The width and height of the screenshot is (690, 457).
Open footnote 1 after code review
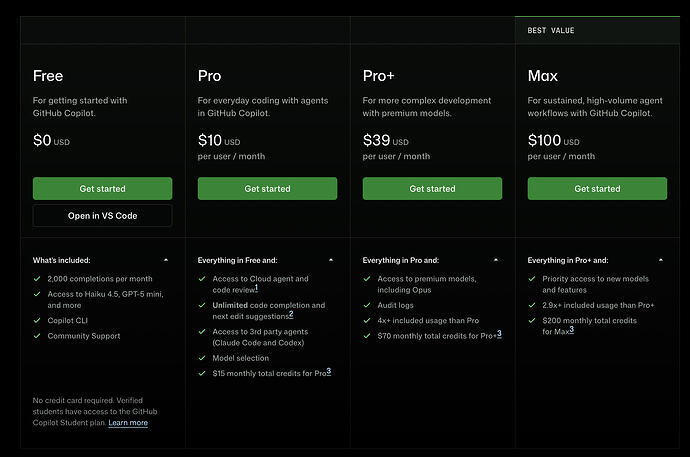click(x=257, y=288)
